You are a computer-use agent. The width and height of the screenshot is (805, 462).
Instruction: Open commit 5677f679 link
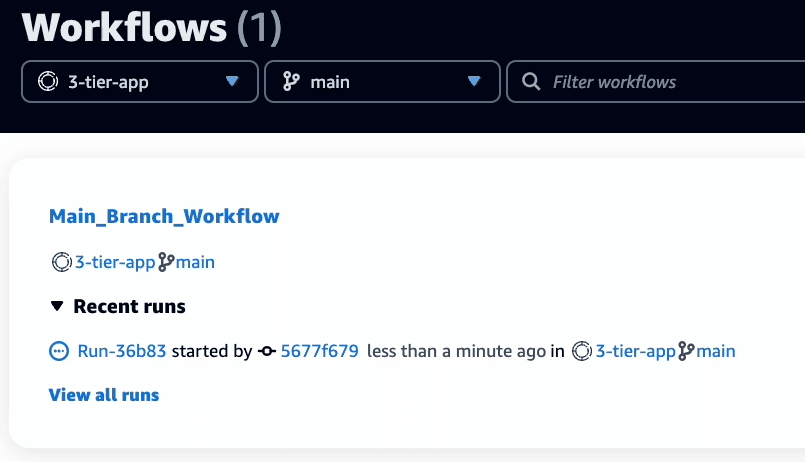click(x=319, y=351)
